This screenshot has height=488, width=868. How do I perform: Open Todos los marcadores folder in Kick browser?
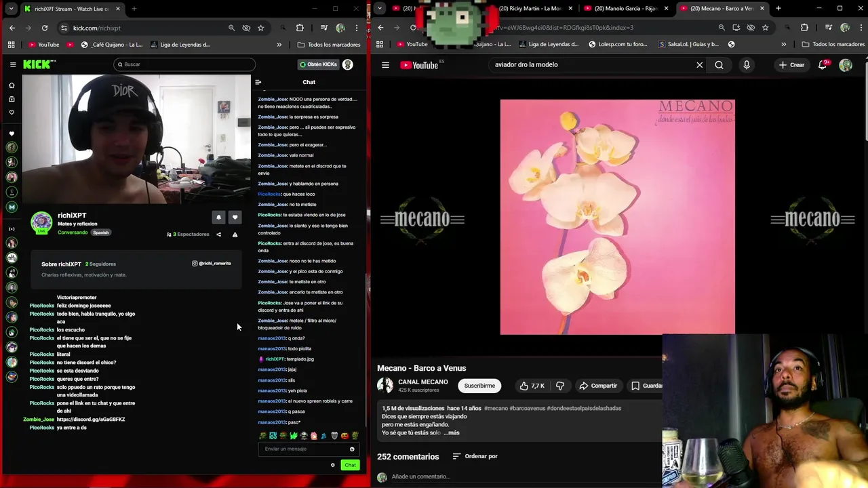pos(329,45)
